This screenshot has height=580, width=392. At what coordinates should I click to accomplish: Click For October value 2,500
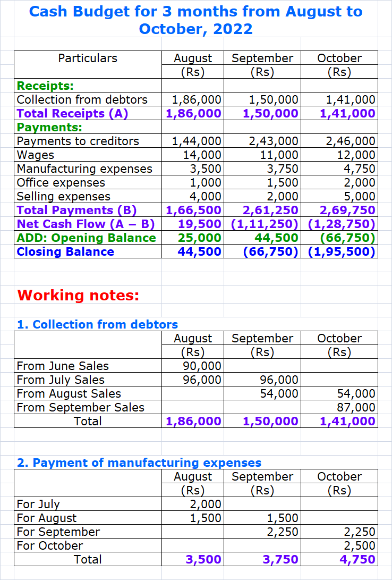tap(360, 545)
